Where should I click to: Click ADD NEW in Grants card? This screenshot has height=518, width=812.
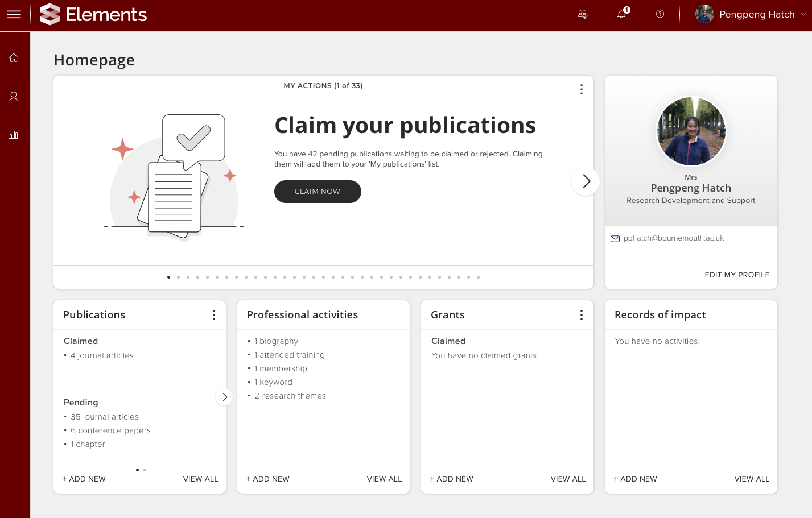(451, 479)
